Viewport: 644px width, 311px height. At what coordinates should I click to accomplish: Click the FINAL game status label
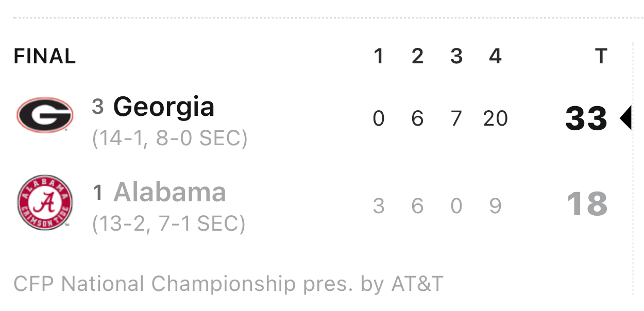(x=45, y=56)
